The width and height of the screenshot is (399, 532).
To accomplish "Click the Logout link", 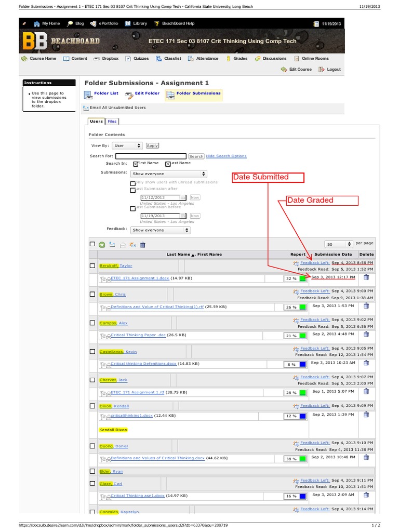I will (329, 69).
